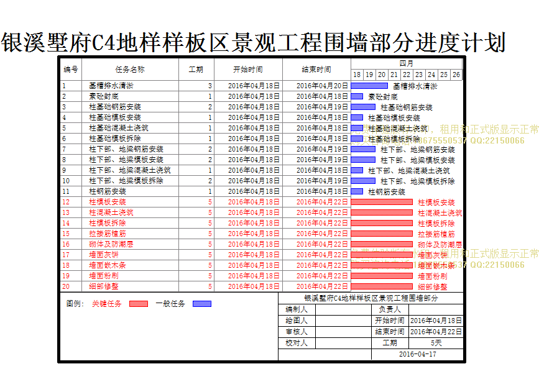Image resolution: width=539 pixels, height=392 pixels.
Task: Click the empty 绘图人 field
Action: tap(343, 321)
